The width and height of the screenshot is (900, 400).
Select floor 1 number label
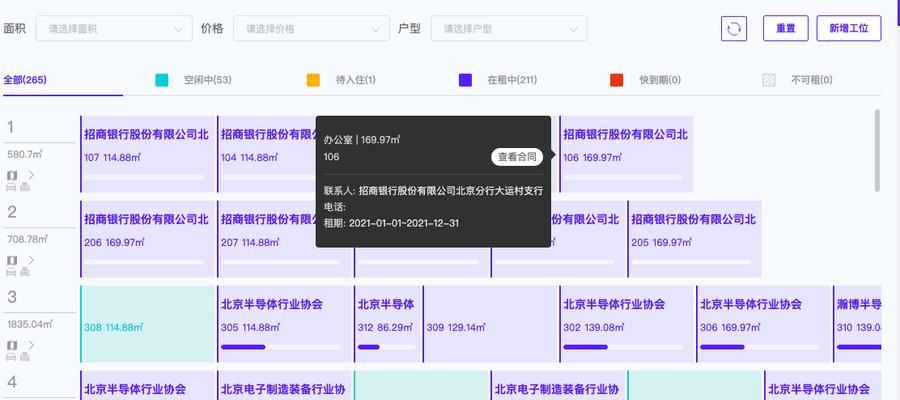(11, 127)
